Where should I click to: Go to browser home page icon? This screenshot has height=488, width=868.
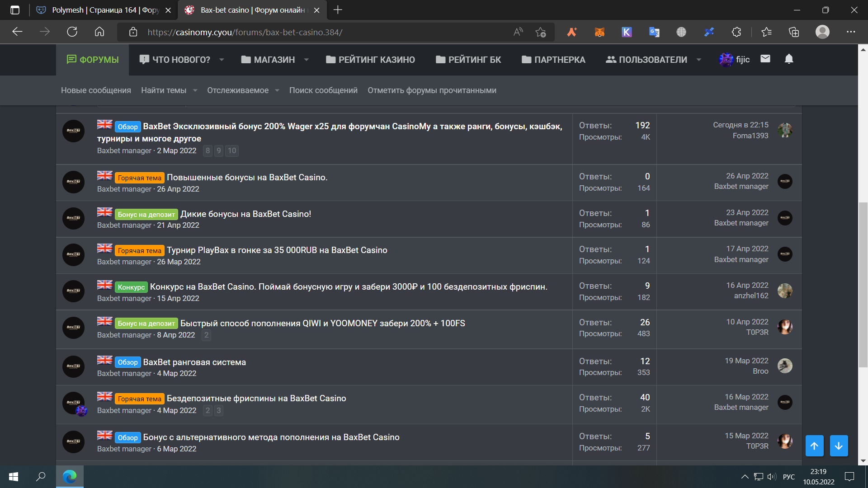click(99, 32)
